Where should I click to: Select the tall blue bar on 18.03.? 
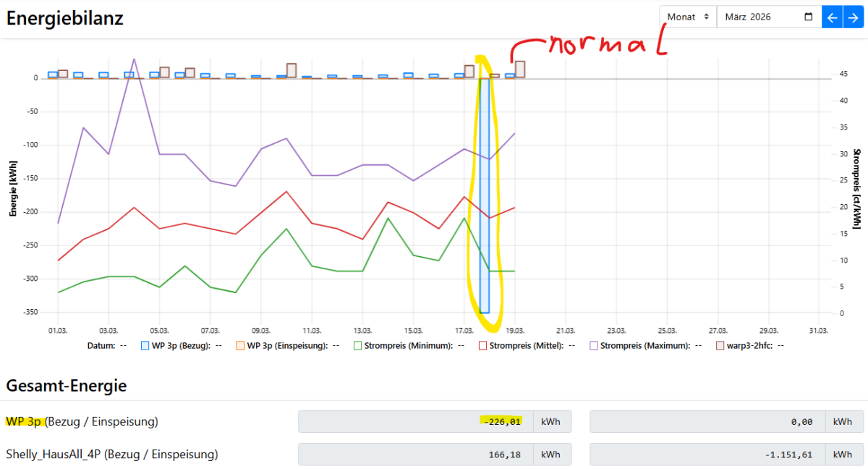(484, 195)
